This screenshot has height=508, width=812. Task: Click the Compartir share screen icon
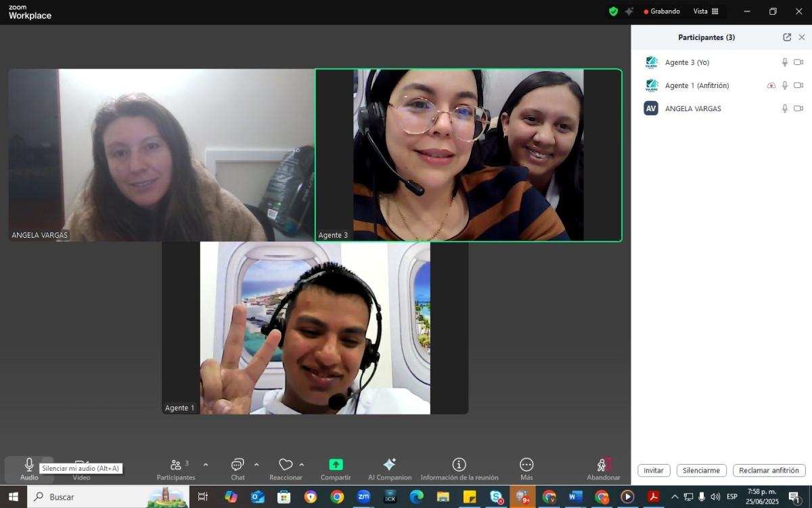336,465
